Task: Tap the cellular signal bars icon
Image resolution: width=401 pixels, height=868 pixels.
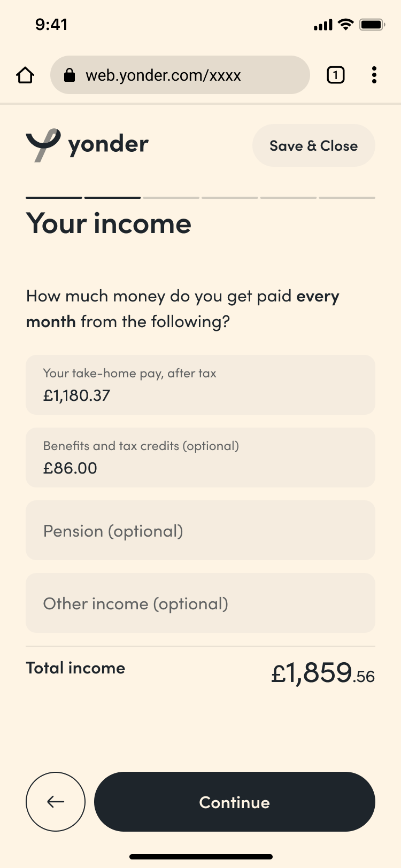Action: (323, 25)
